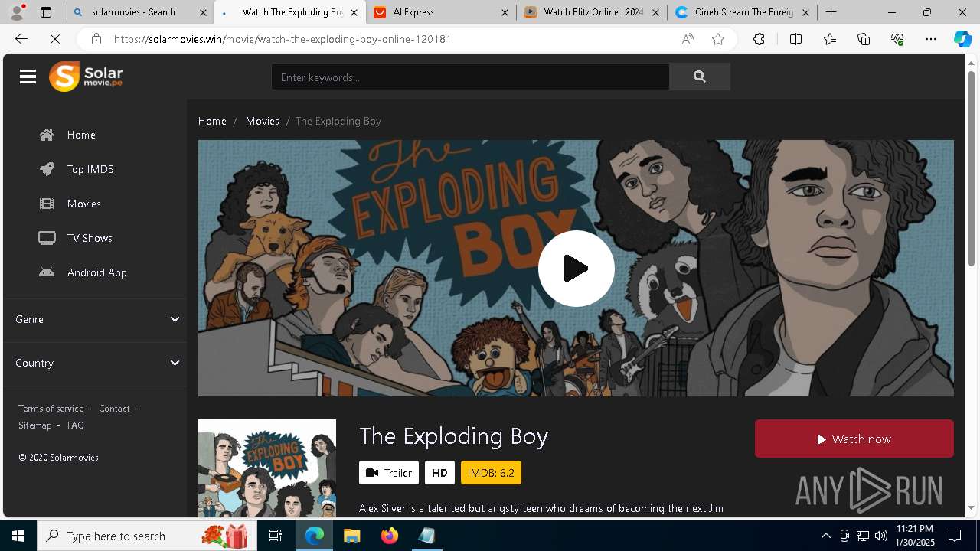
Task: Click the IMDB: 6.2 badge
Action: [x=491, y=473]
